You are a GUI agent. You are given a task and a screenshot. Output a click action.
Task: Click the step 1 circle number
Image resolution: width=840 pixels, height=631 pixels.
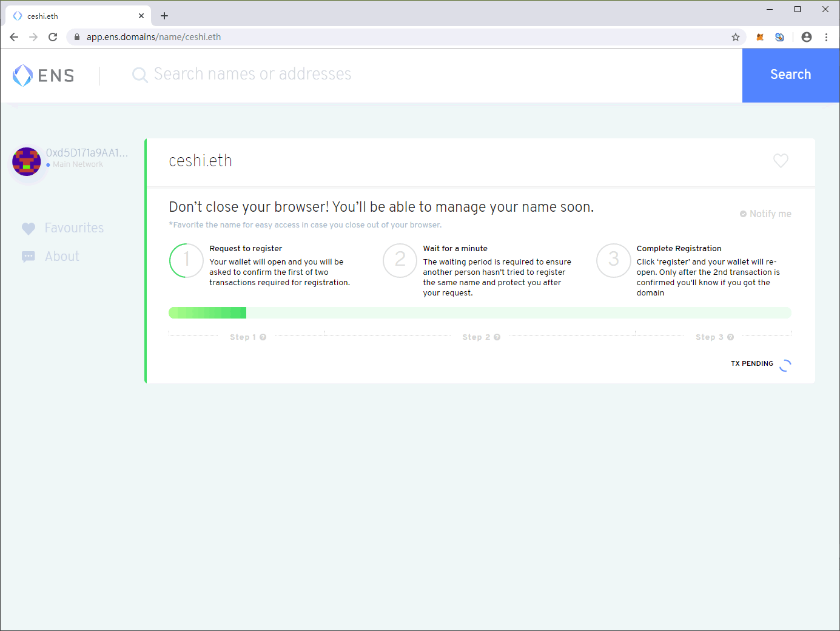point(186,260)
